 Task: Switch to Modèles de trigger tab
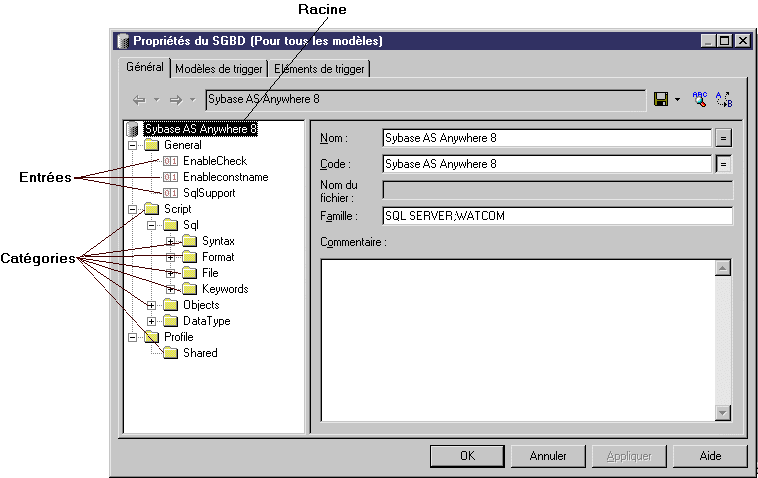tap(219, 69)
